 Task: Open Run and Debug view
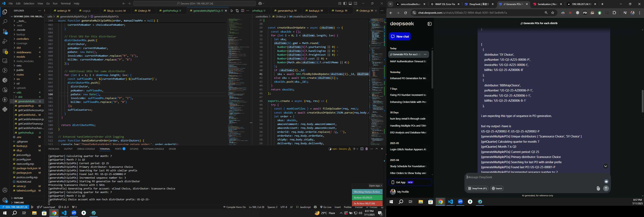coord(5,41)
